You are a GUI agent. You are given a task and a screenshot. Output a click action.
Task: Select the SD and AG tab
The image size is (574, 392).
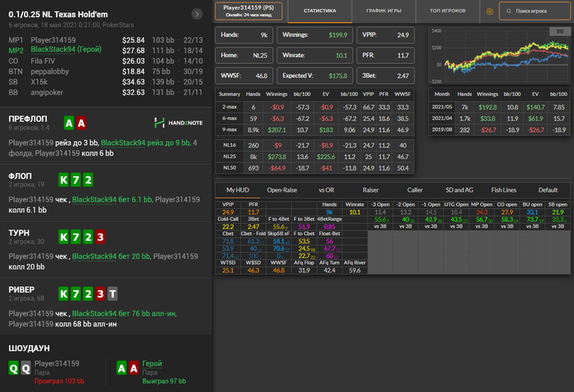(x=459, y=190)
